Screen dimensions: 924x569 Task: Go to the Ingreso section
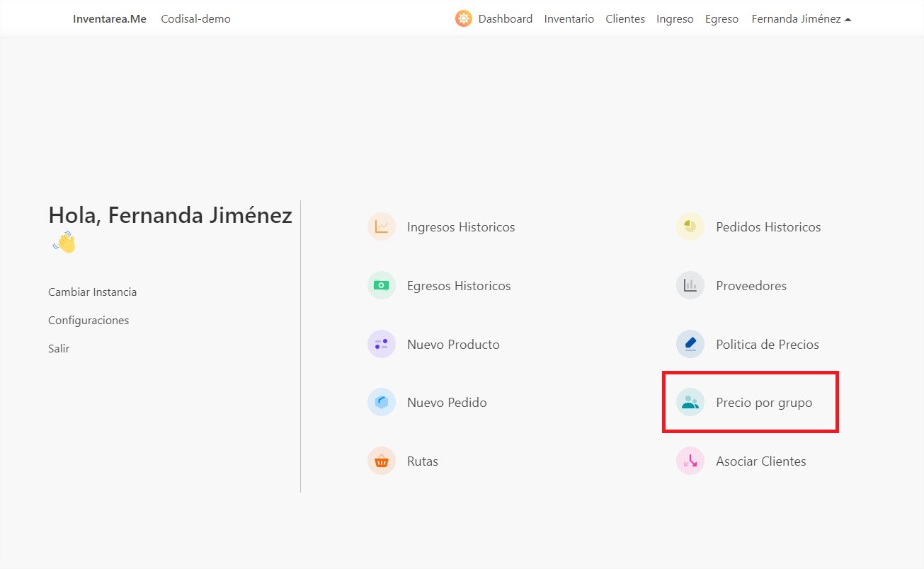675,18
